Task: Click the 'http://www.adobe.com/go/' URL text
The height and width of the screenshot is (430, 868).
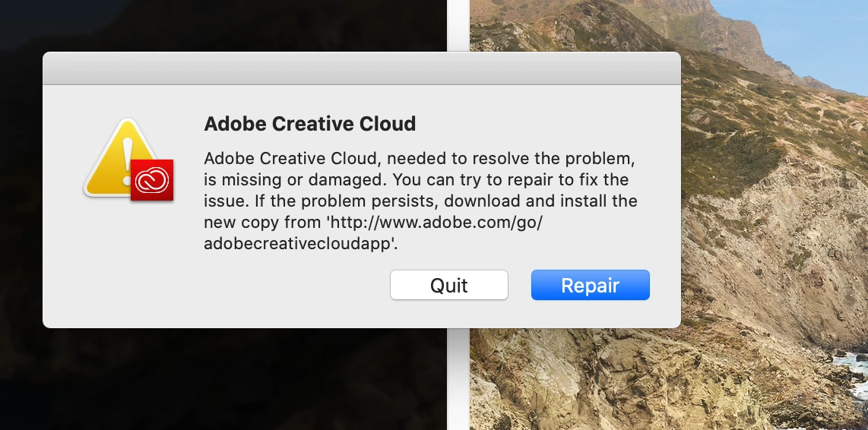Action: pyautogui.click(x=435, y=222)
